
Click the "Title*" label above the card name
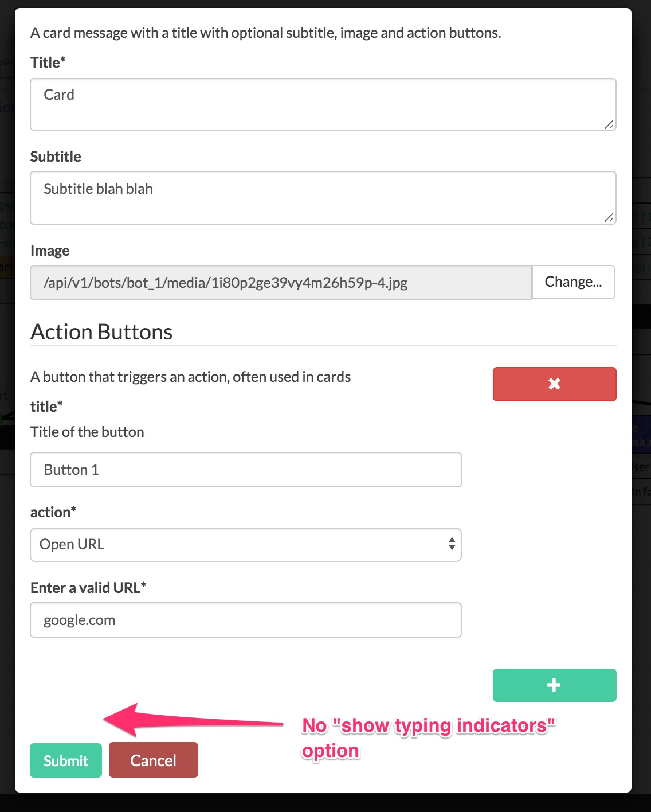48,63
